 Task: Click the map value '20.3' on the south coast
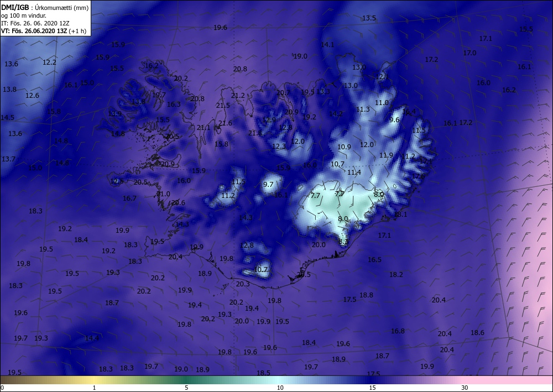(x=243, y=284)
